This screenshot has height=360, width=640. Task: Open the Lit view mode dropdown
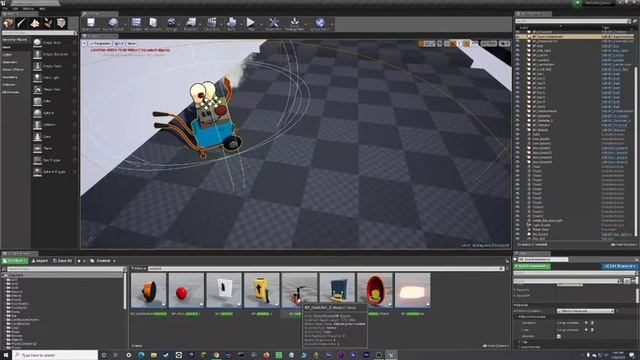118,43
